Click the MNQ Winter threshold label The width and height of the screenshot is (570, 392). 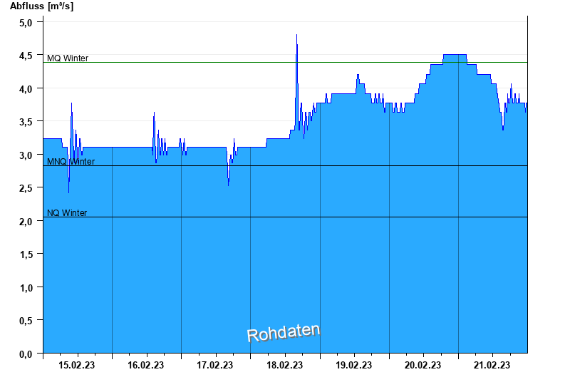tap(71, 162)
